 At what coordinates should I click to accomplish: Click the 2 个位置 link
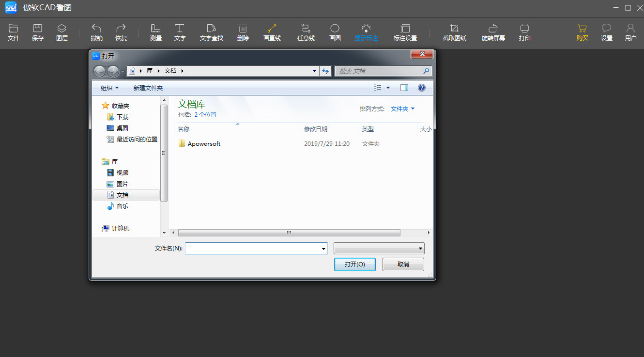[x=205, y=115]
